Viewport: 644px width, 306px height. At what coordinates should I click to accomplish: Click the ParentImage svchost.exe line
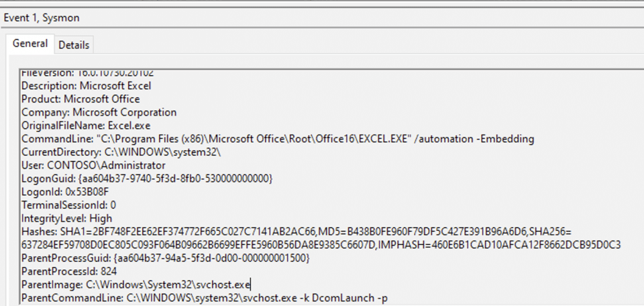[136, 285]
